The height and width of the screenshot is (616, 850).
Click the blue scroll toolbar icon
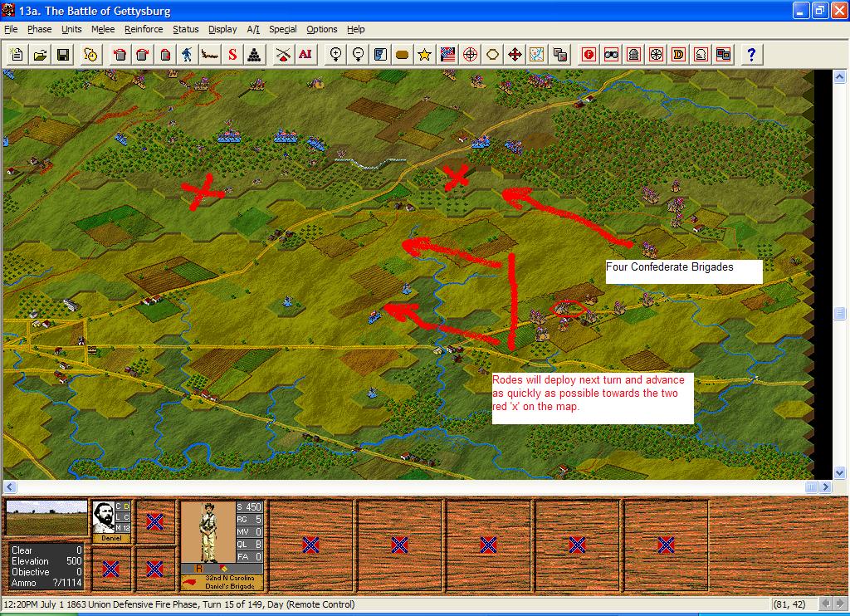tap(380, 55)
